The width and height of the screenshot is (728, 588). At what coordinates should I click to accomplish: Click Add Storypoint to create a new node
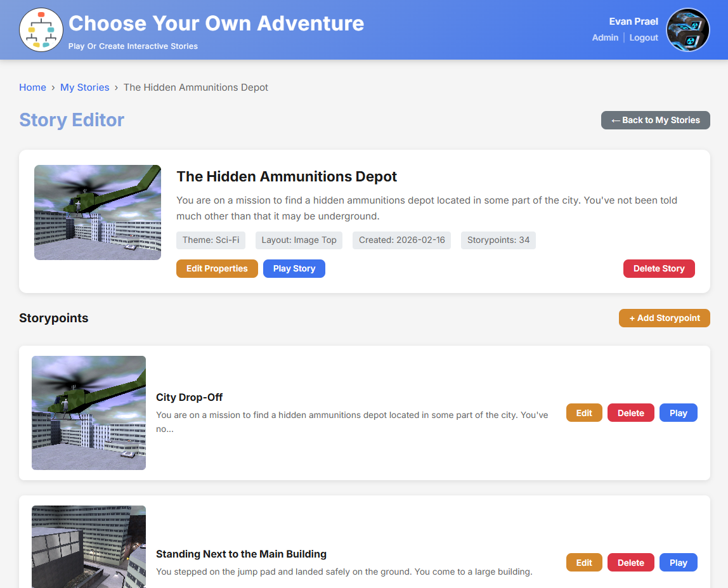point(664,318)
